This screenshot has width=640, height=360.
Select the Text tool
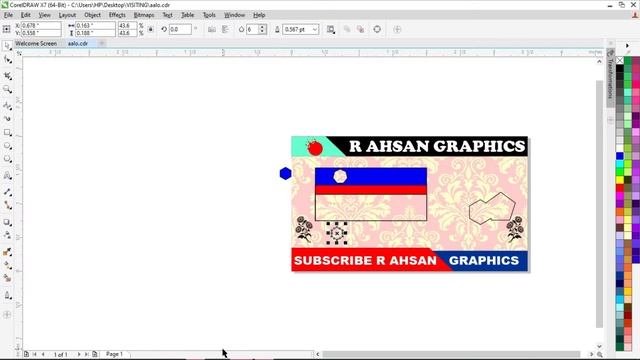click(x=7, y=176)
